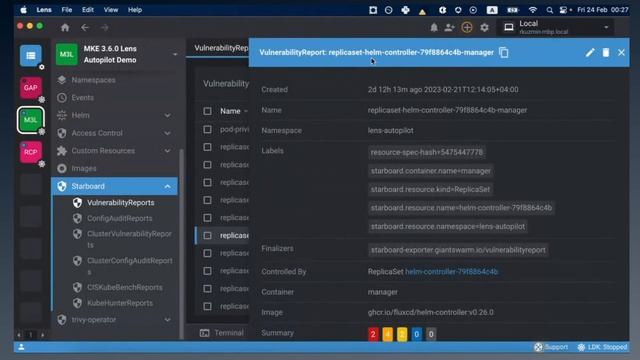Click the orange plus circle icon

click(x=467, y=27)
